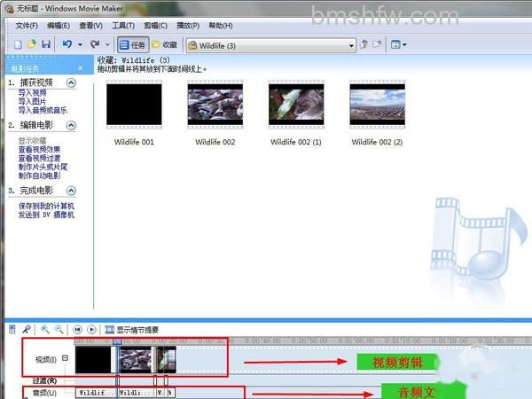Open the undo history dropdown arrow
This screenshot has width=532, height=399.
click(80, 45)
